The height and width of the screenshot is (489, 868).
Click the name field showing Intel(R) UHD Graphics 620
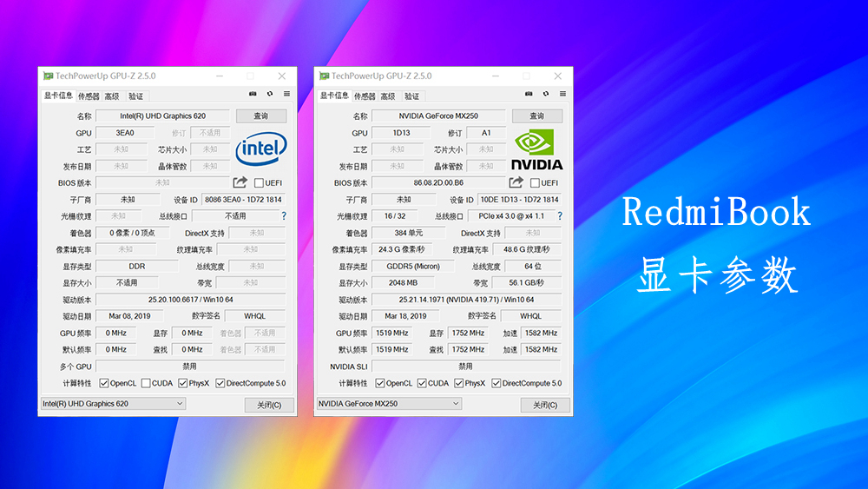[163, 116]
